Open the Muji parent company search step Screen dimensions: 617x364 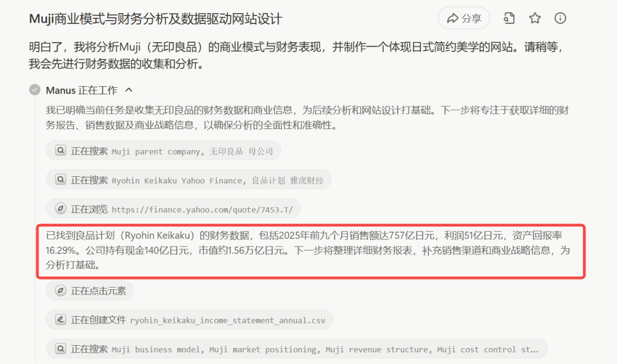coord(163,151)
